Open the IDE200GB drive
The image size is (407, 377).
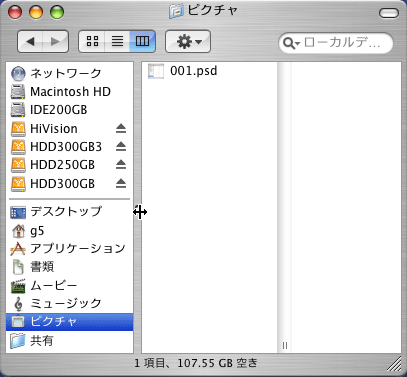[x=69, y=110]
